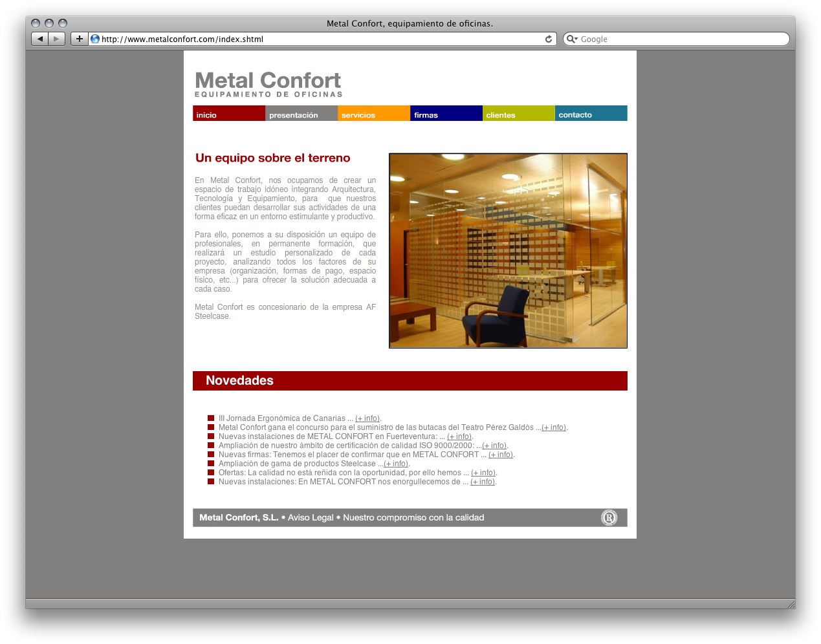Click the glass office photo
821x644 pixels.
pyautogui.click(x=508, y=250)
